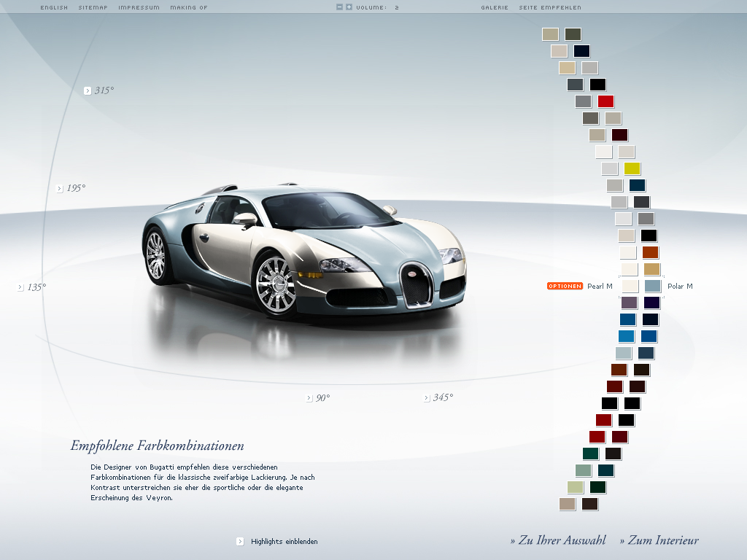Viewport: 747px width, 560px height.
Task: Proceed to Zum Interieur
Action: (x=659, y=540)
